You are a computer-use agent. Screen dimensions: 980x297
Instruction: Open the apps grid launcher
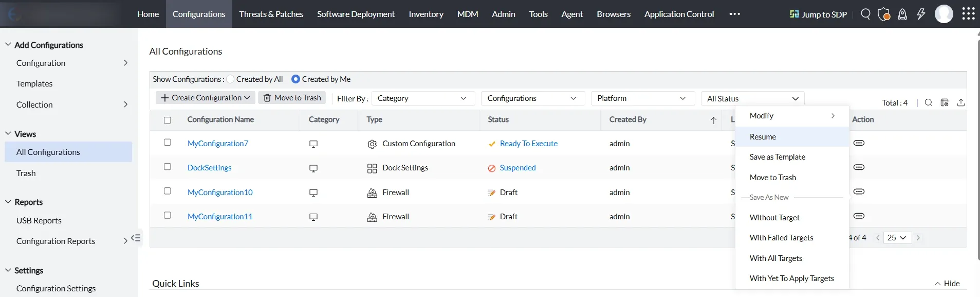tap(968, 14)
